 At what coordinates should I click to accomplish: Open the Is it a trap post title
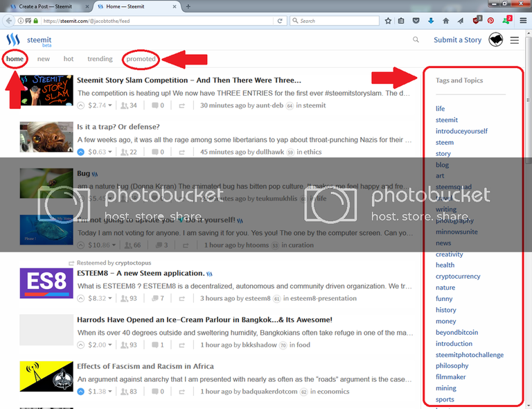pos(118,127)
